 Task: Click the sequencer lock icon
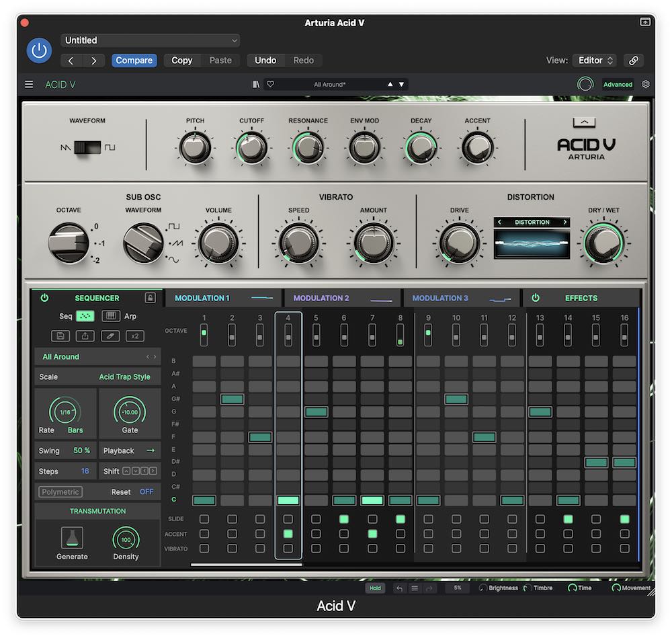(x=150, y=298)
